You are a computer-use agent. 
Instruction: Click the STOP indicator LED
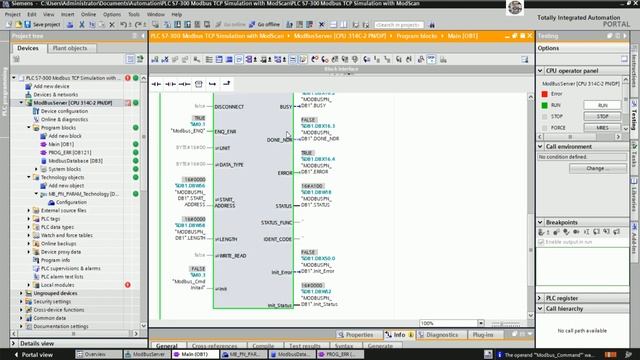[x=544, y=117]
